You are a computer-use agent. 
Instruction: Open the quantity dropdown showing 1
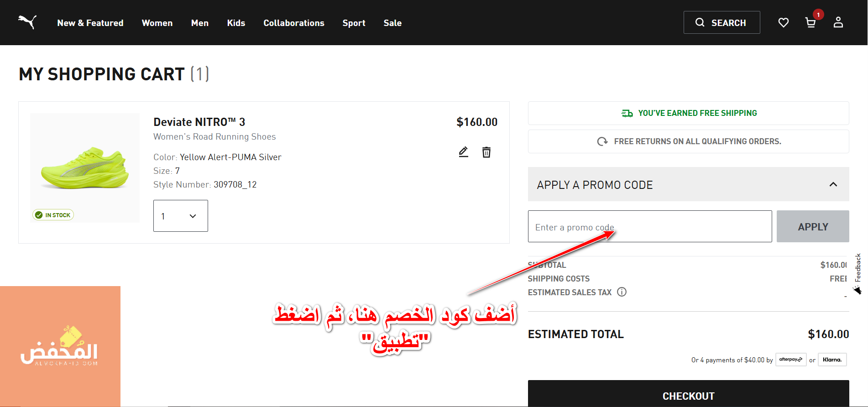181,216
